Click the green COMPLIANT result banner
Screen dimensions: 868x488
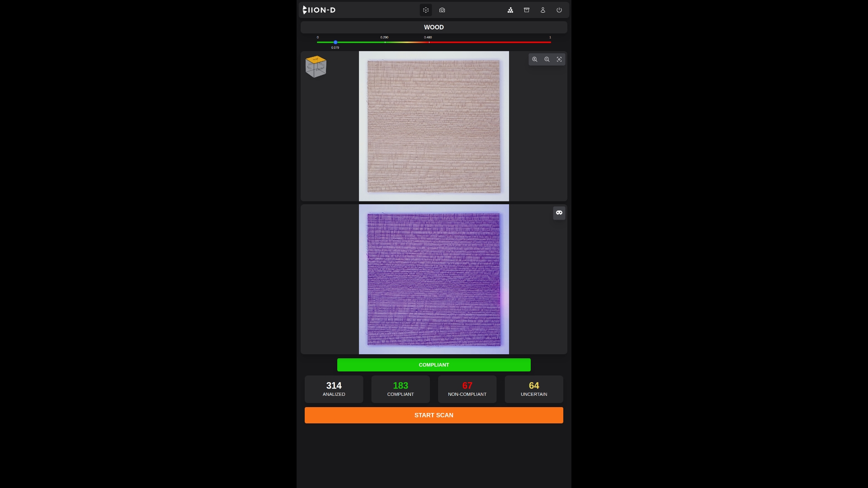click(x=434, y=365)
